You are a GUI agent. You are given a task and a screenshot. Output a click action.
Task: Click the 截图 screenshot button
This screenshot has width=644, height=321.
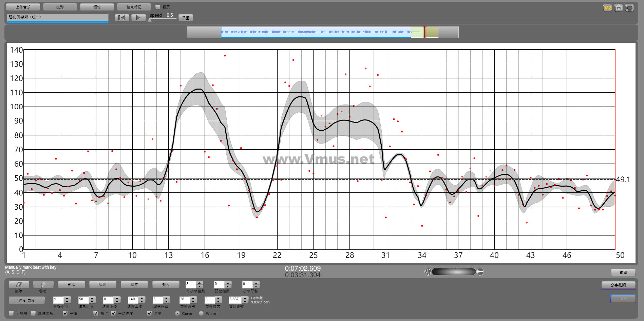[x=623, y=272]
